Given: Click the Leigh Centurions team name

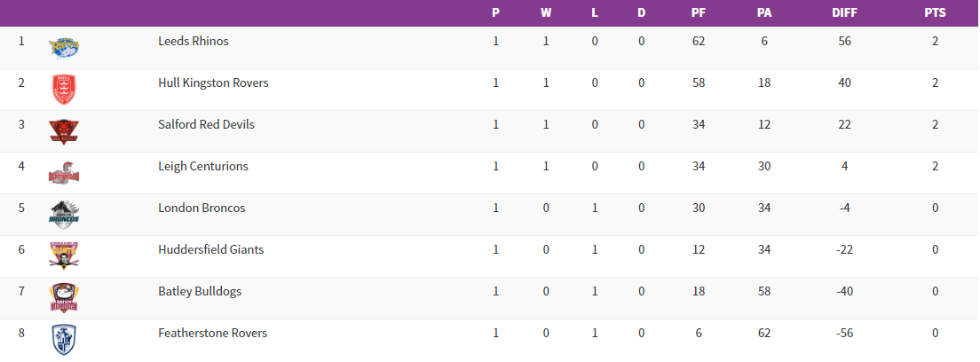Looking at the screenshot, I should click(x=202, y=166).
